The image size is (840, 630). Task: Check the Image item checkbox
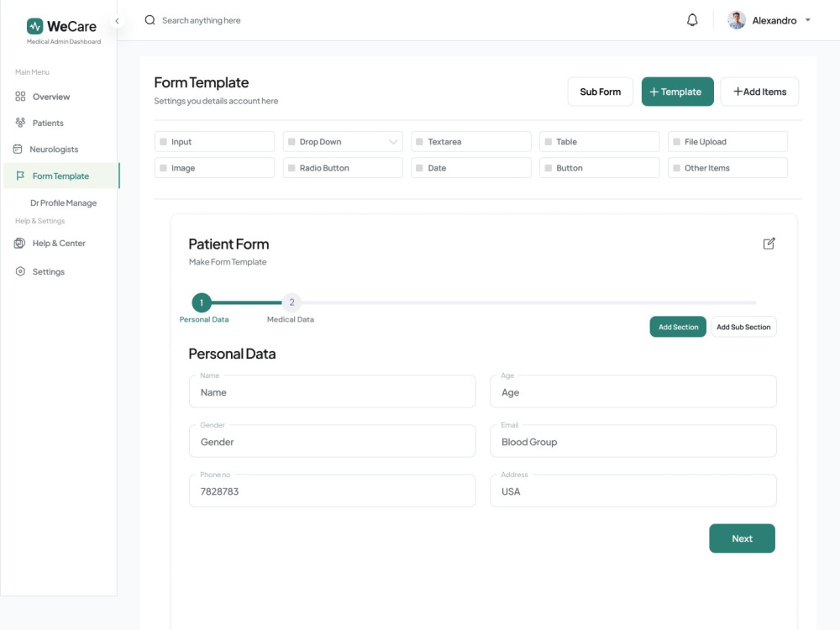[x=164, y=168]
